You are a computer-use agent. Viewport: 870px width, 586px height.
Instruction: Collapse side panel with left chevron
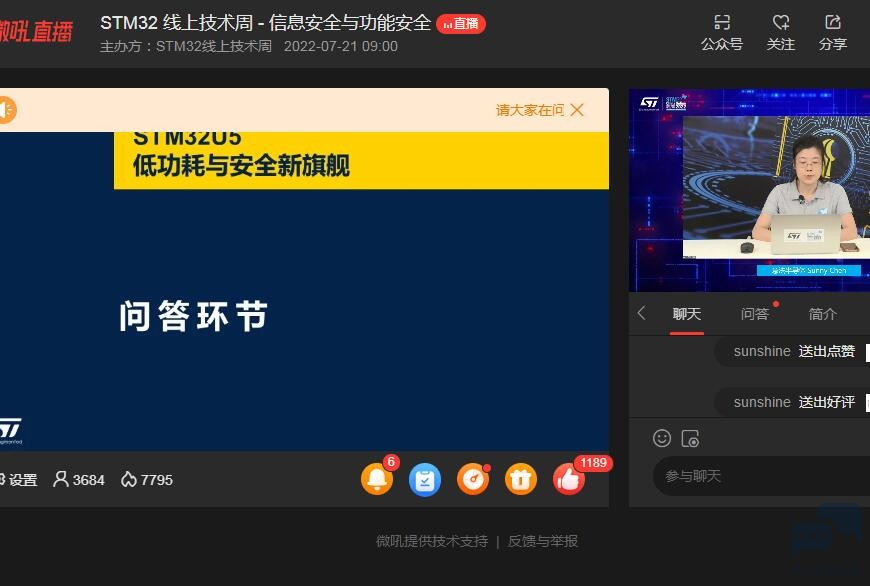tap(642, 313)
